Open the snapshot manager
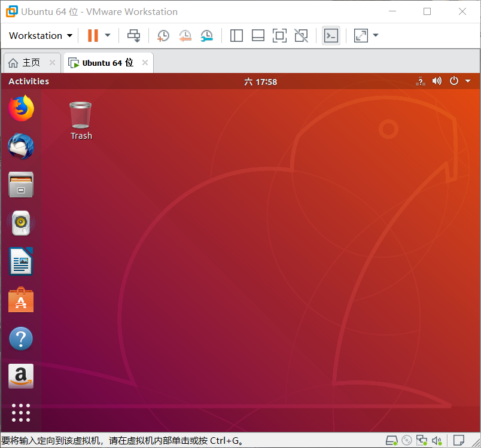This screenshot has width=481, height=448. (x=207, y=35)
